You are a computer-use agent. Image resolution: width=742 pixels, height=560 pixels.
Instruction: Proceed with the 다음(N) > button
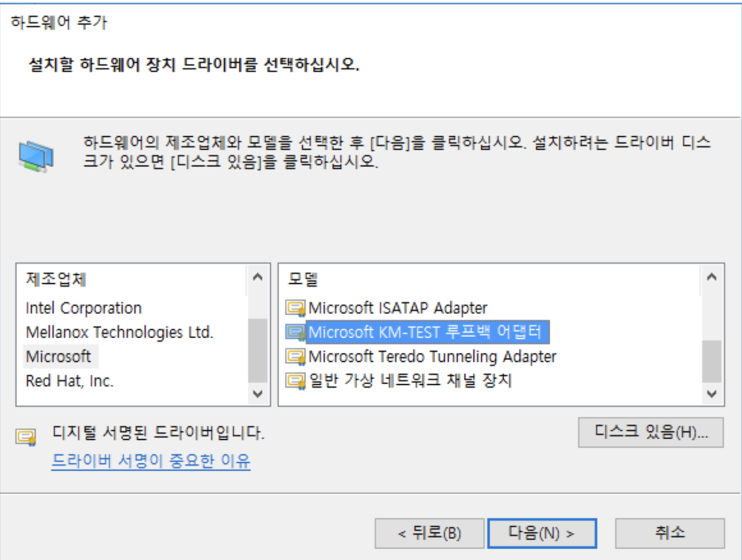coord(542,533)
